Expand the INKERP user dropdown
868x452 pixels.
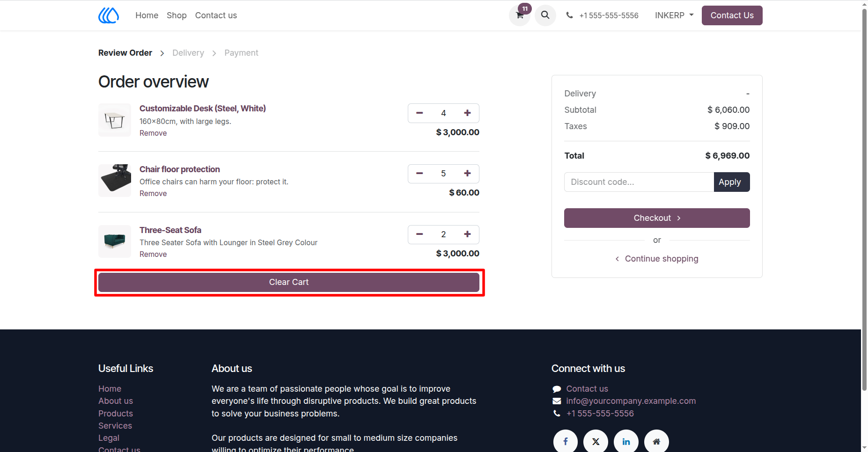(x=674, y=15)
